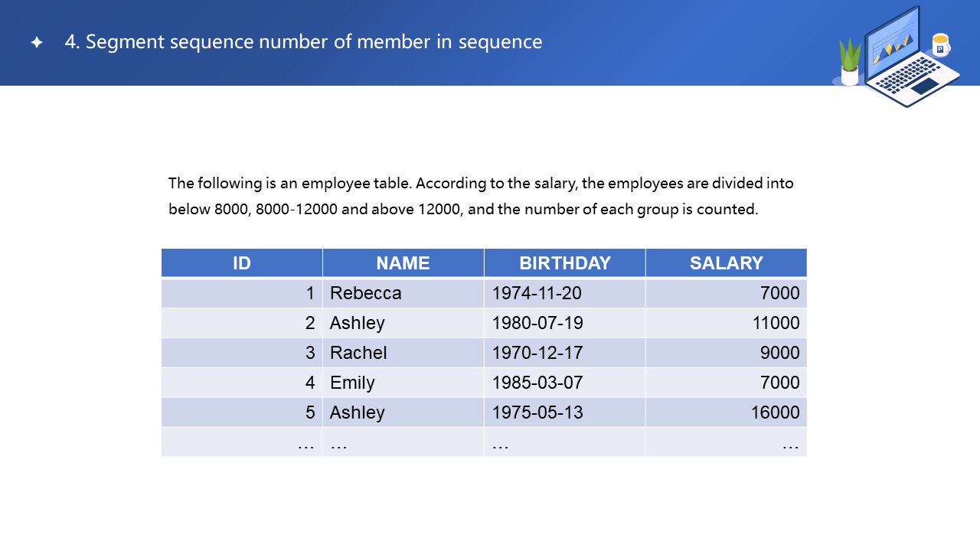Select the SALARY column header

pos(726,263)
